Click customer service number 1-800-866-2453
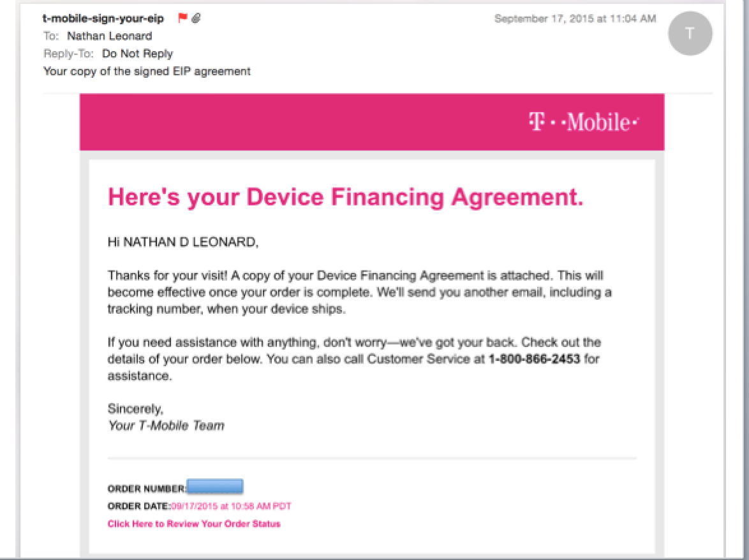749x560 pixels. click(x=534, y=359)
